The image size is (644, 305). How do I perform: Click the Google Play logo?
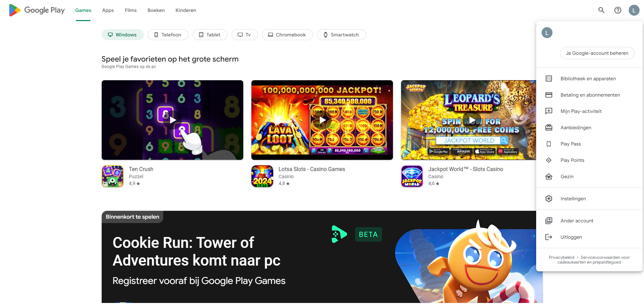tap(37, 10)
